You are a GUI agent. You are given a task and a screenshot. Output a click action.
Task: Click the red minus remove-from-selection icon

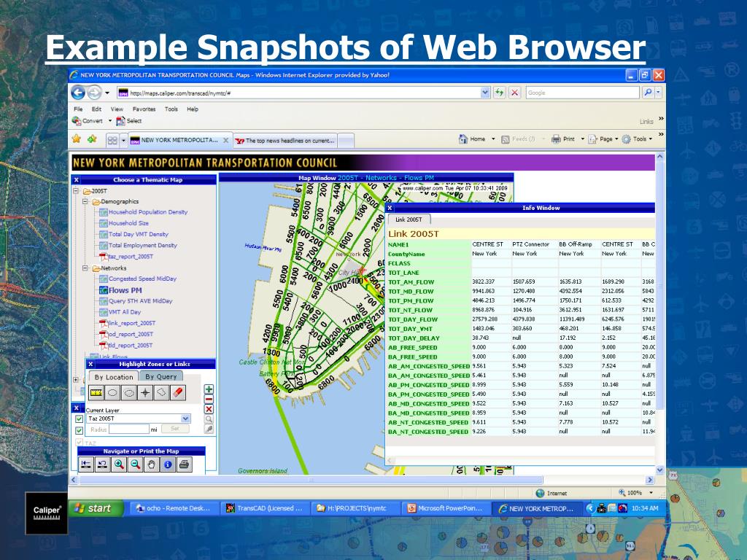[209, 400]
